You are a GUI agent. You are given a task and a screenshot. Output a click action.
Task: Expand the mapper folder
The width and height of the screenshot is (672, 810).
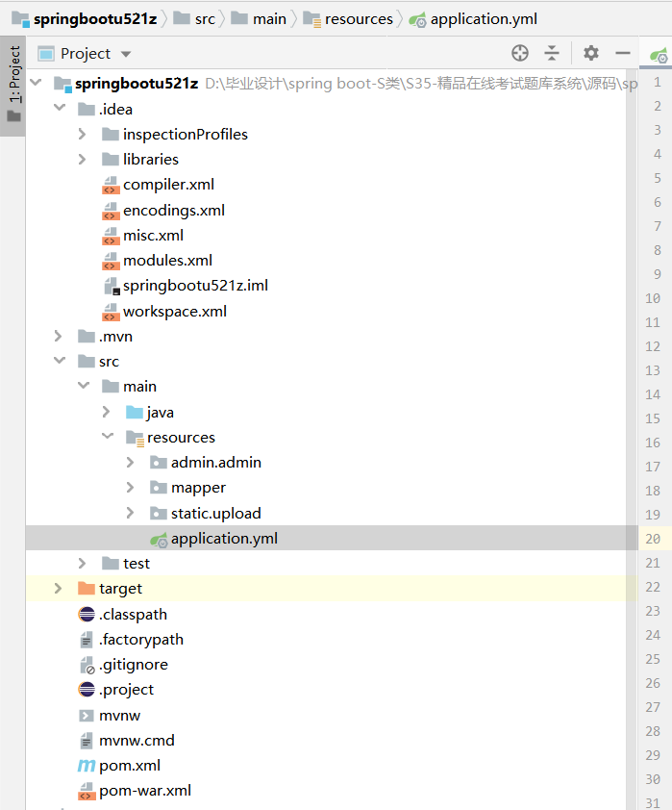pos(130,488)
